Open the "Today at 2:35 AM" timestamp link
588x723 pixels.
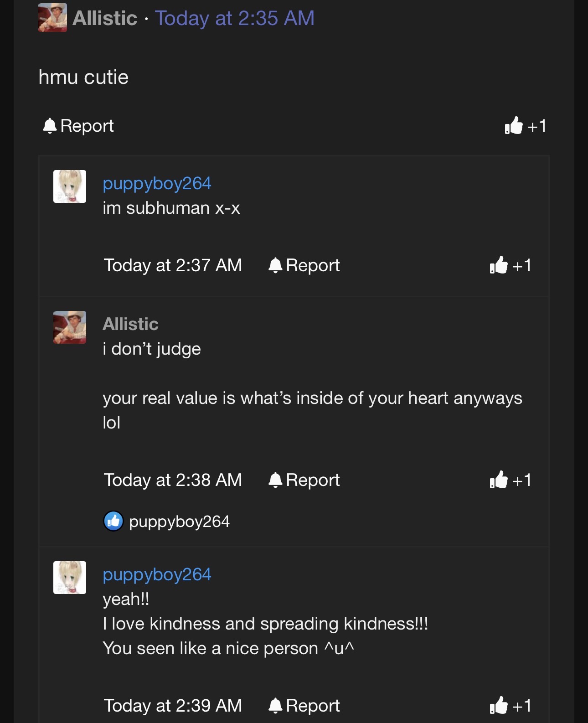pos(235,18)
